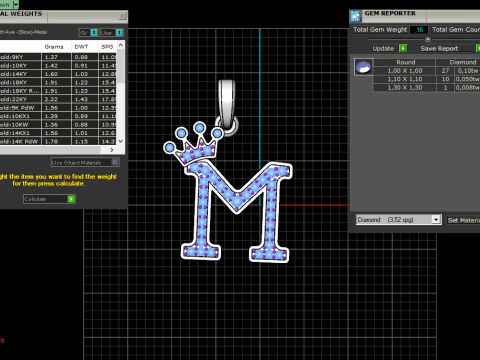The height and width of the screenshot is (360, 480).
Task: Click the Set Material button
Action: pyautogui.click(x=463, y=220)
